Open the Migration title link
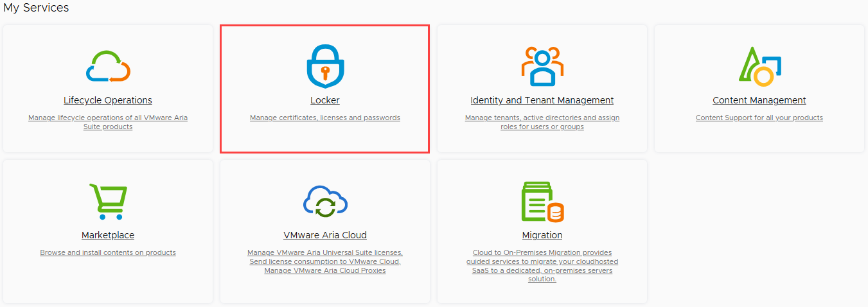Viewport: 868px width, 307px height. pyautogui.click(x=542, y=236)
